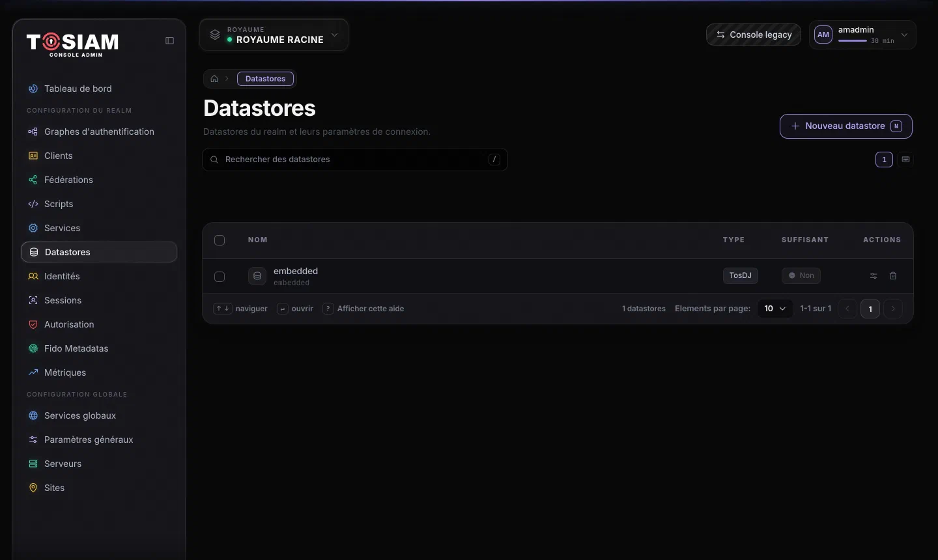Click the next page arrow
938x560 pixels.
pos(893,309)
